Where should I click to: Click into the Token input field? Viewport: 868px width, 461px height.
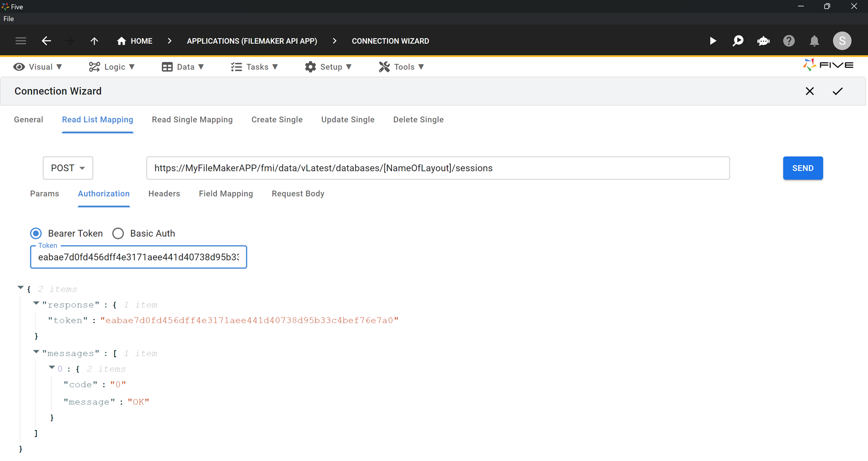click(x=138, y=257)
